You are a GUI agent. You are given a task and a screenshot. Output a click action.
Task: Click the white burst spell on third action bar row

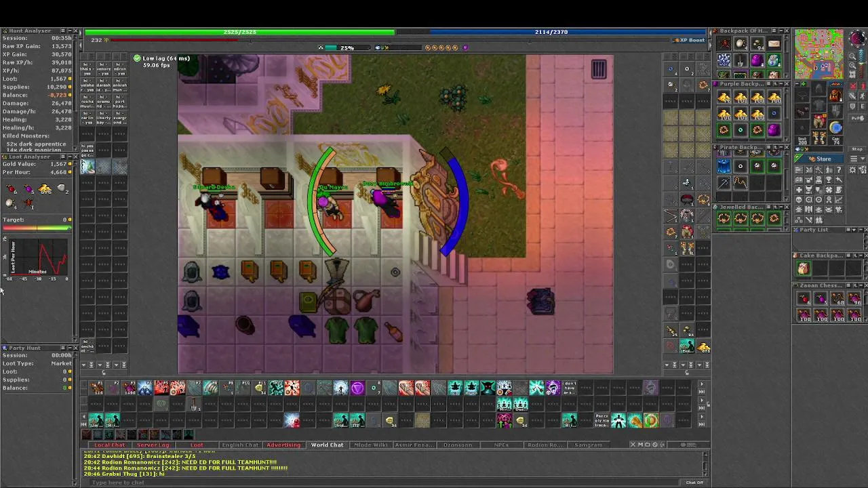click(291, 420)
